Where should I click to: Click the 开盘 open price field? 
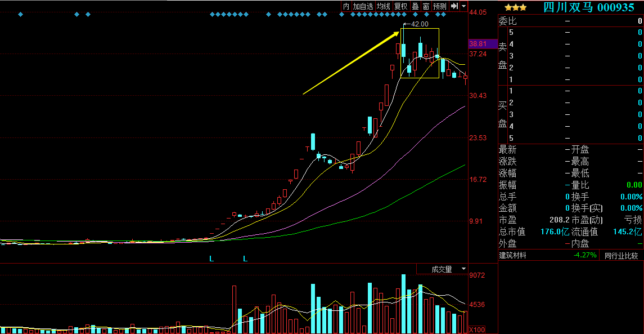coord(607,149)
